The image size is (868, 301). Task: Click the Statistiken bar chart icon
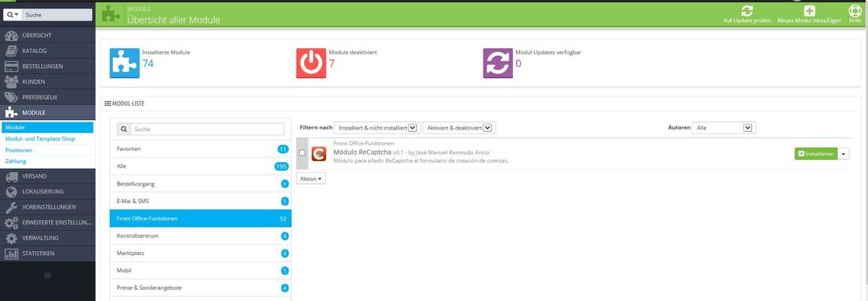pyautogui.click(x=11, y=254)
